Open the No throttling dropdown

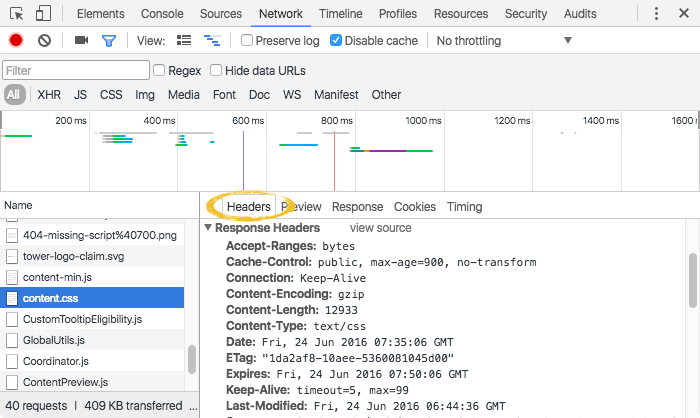(x=505, y=40)
